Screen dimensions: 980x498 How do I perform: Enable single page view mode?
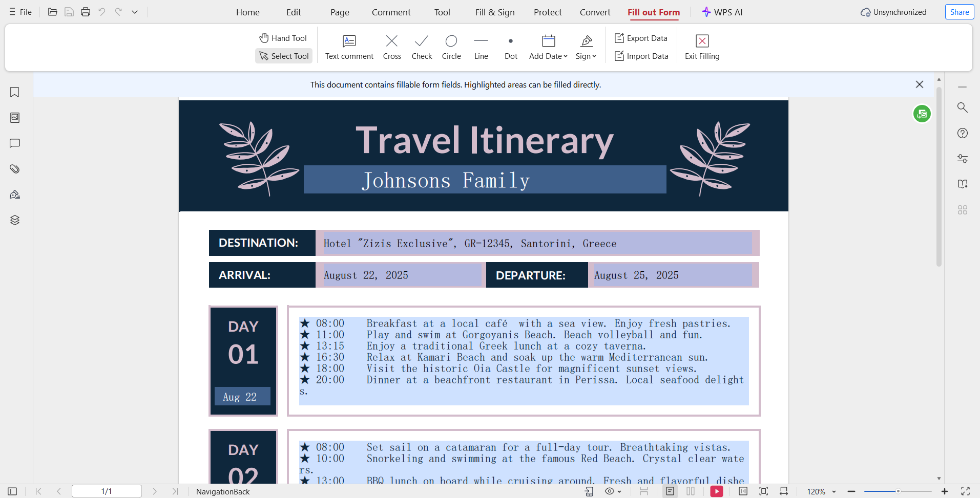point(670,491)
